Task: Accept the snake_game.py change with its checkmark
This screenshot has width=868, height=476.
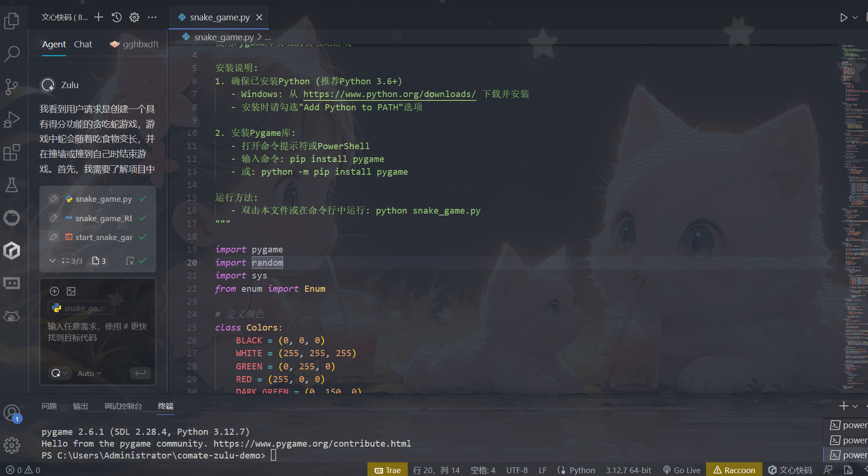Action: [143, 198]
